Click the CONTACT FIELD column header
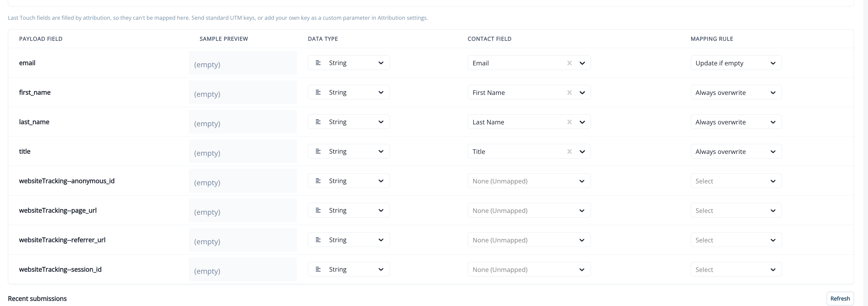The width and height of the screenshot is (868, 306). (x=489, y=39)
